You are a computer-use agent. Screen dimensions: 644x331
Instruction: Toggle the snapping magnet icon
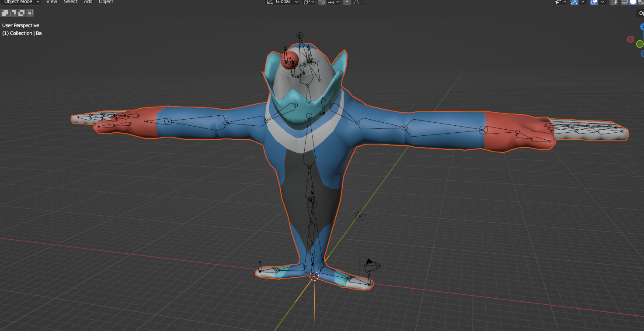click(x=322, y=2)
